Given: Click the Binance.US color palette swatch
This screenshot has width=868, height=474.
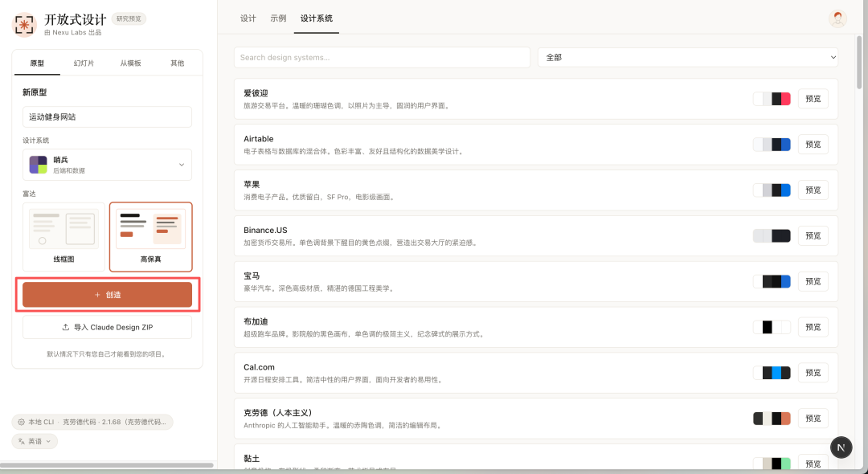Looking at the screenshot, I should [x=772, y=235].
